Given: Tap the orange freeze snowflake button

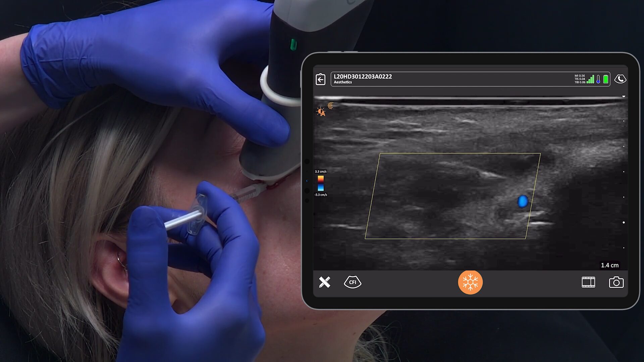Looking at the screenshot, I should pyautogui.click(x=470, y=282).
